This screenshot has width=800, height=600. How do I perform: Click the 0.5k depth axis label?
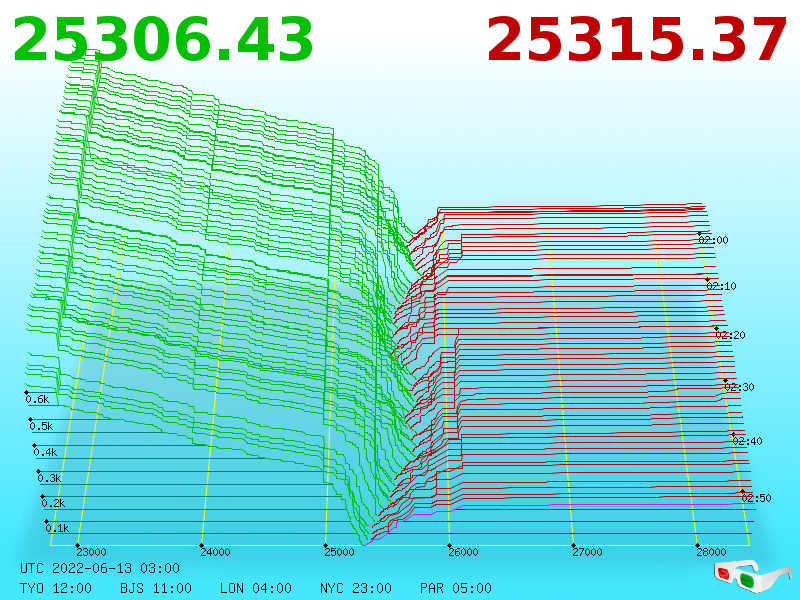pyautogui.click(x=41, y=427)
